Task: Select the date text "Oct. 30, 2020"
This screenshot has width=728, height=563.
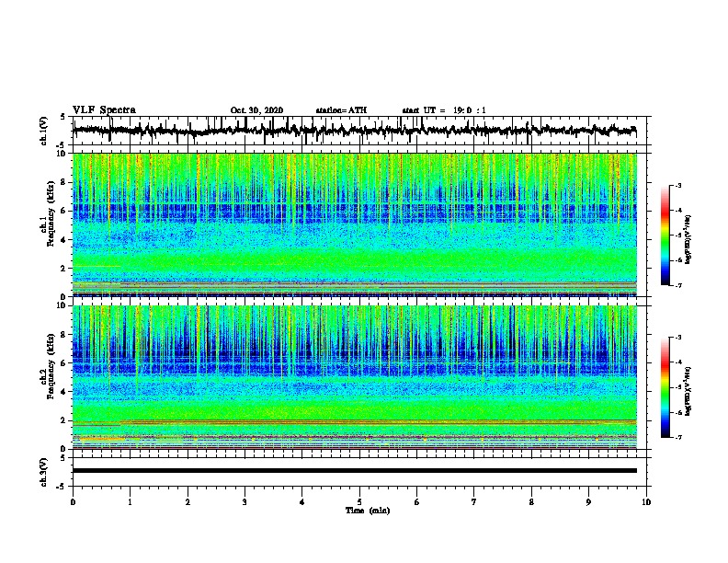Action: [x=256, y=110]
